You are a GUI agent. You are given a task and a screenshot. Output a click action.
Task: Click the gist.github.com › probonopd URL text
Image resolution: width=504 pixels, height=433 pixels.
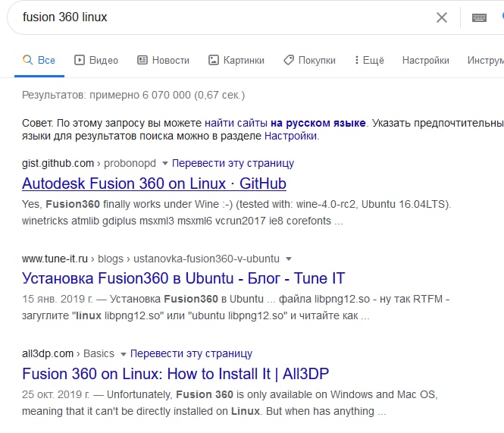[89, 164]
